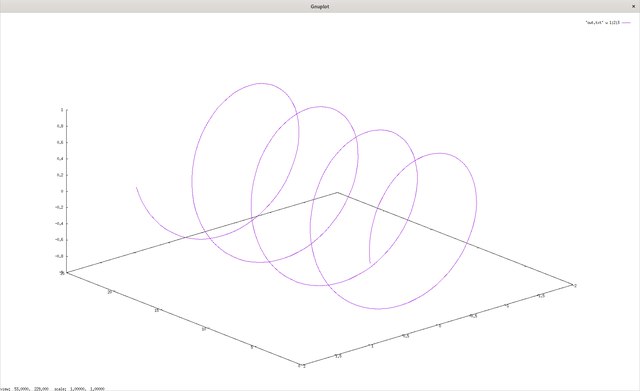Click the tick label 15 on the left base axis

pos(156,311)
